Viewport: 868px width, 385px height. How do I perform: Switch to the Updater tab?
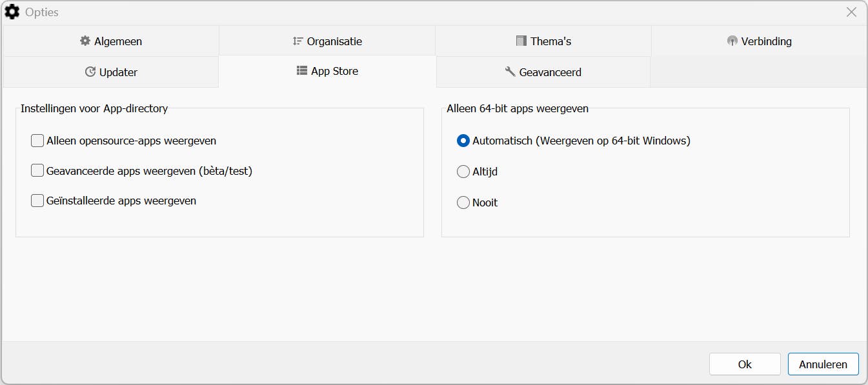[x=111, y=72]
